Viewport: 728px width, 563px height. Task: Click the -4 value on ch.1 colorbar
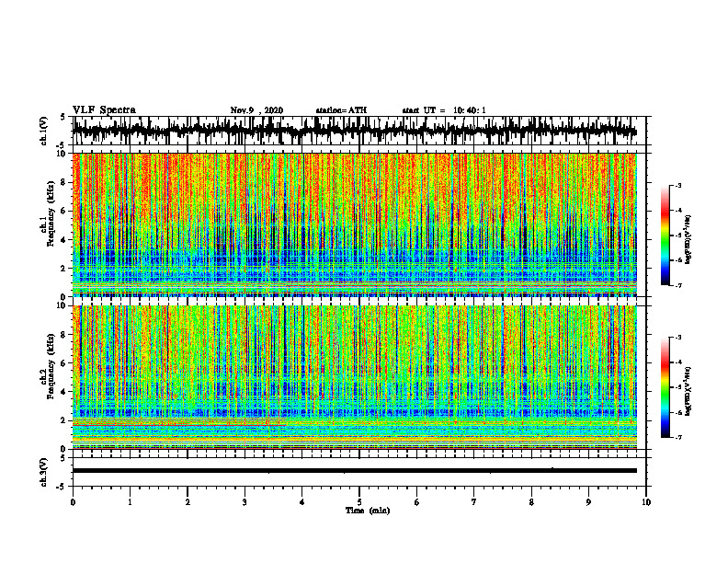[678, 211]
